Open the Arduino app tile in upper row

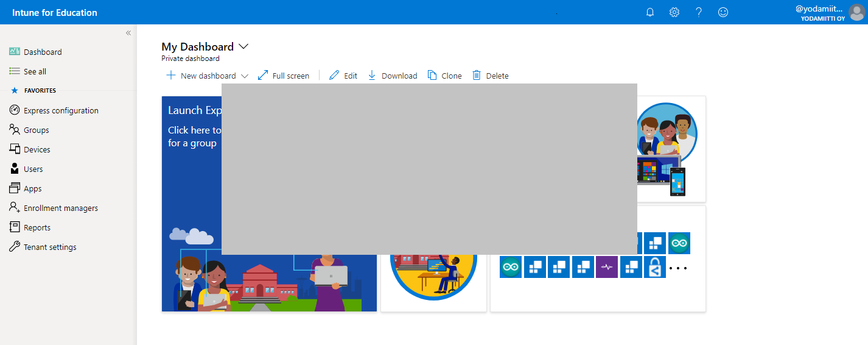click(x=679, y=243)
